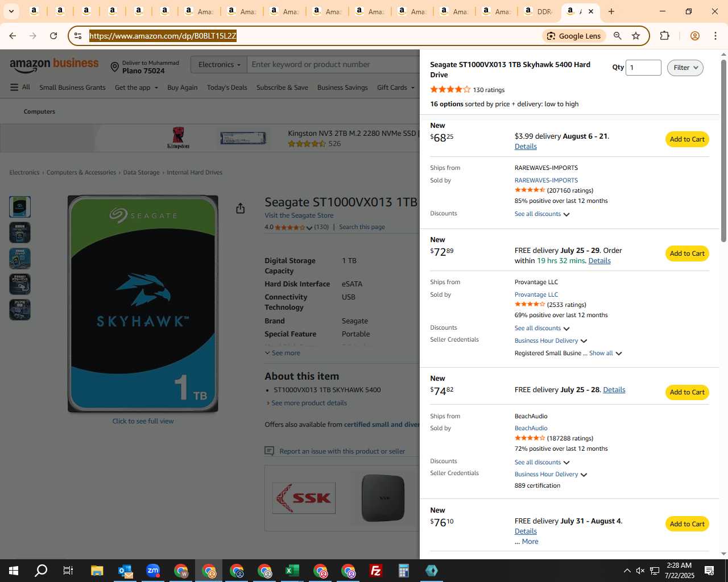Open Windows taskbar search
Image resolution: width=728 pixels, height=582 pixels.
41,571
